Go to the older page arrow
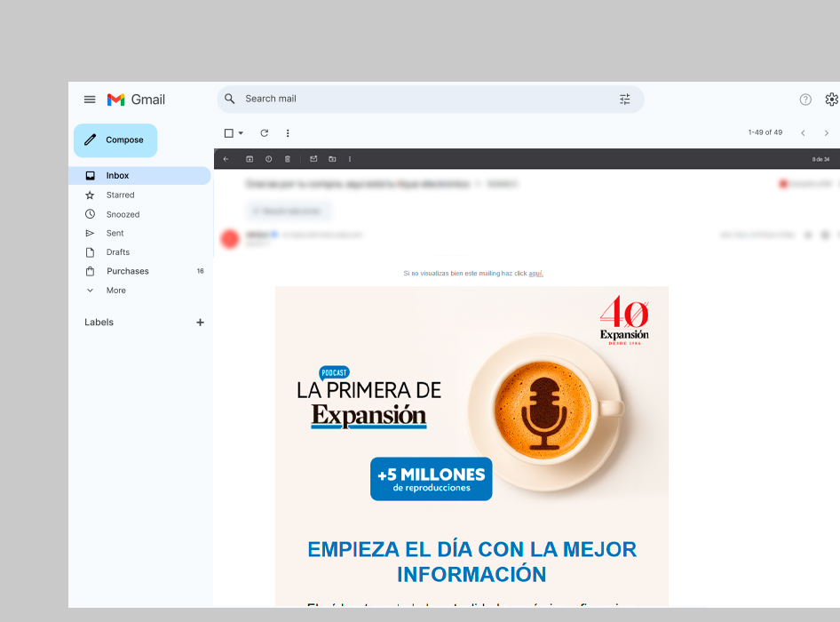The width and height of the screenshot is (840, 622). (x=826, y=133)
